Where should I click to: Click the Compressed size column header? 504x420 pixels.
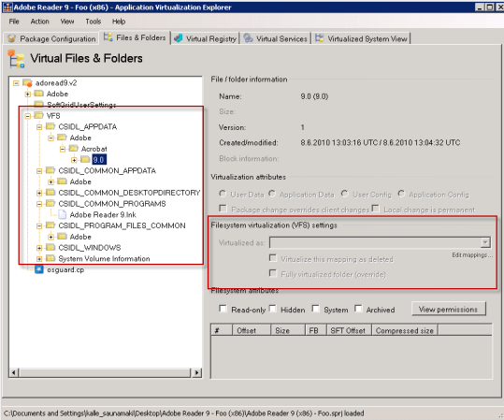pos(404,330)
